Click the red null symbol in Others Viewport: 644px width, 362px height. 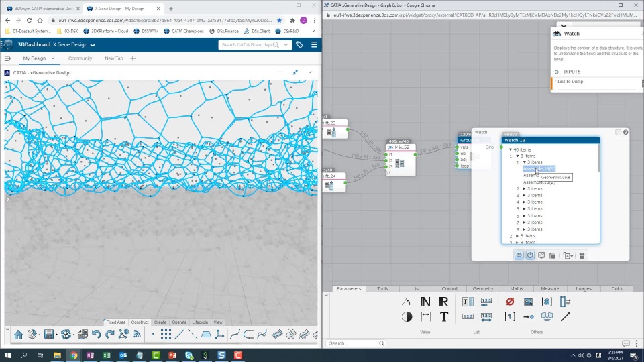510,302
